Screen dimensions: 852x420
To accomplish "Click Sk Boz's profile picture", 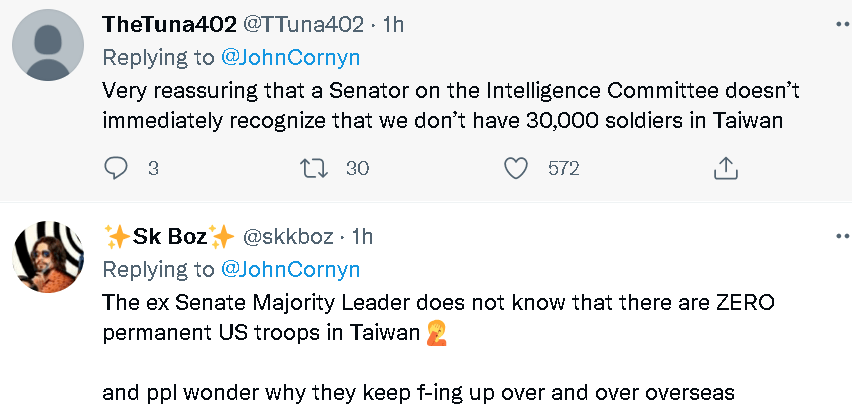I will (47, 259).
